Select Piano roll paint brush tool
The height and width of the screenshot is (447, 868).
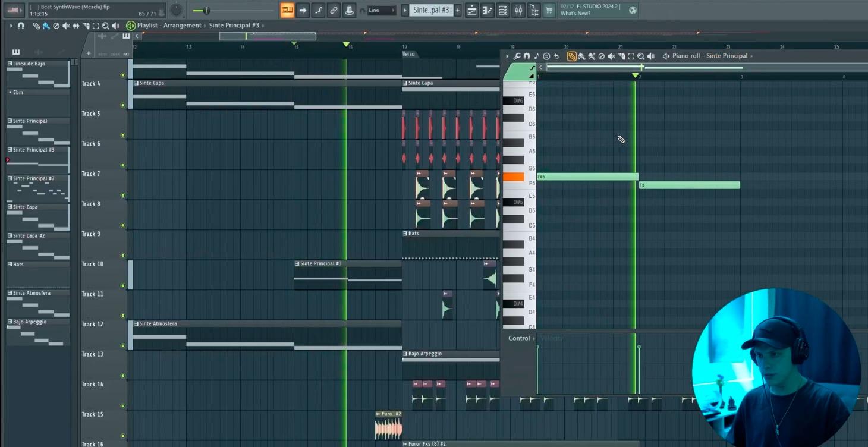coord(581,56)
